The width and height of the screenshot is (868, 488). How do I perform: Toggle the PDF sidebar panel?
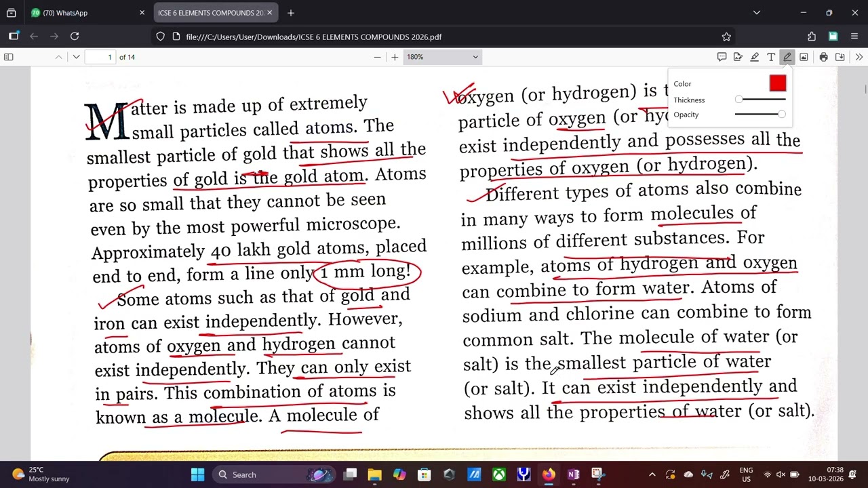(9, 57)
